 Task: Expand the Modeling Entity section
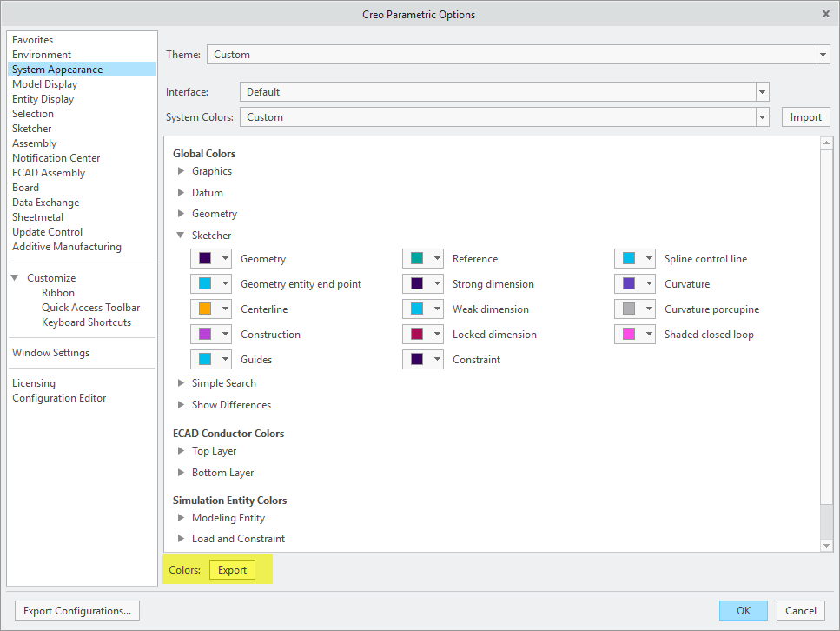182,518
